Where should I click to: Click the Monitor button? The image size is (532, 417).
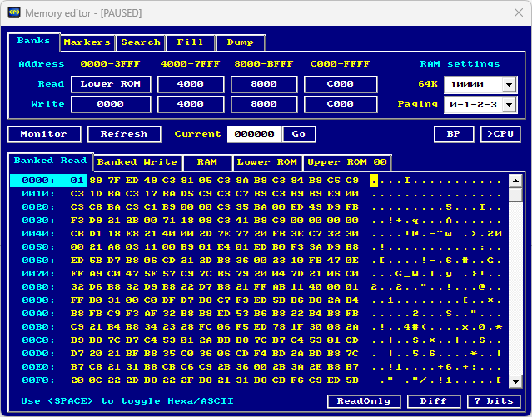click(x=44, y=134)
